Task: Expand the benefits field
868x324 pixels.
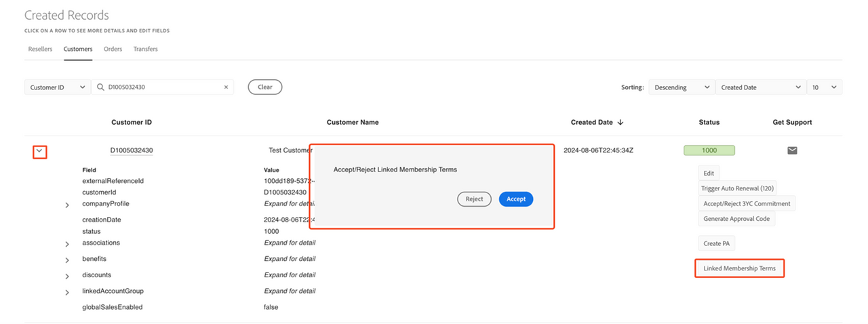Action: tap(67, 260)
